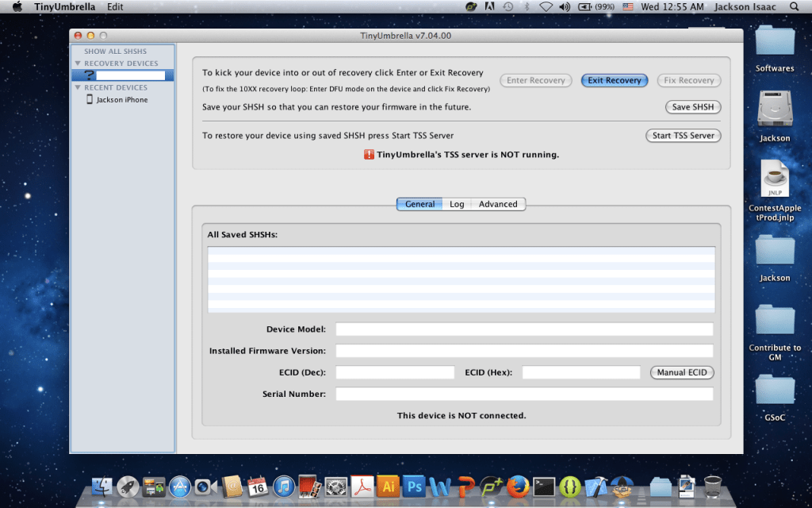Click the Spotlight search icon
This screenshot has width=812, height=508.
click(x=795, y=6)
